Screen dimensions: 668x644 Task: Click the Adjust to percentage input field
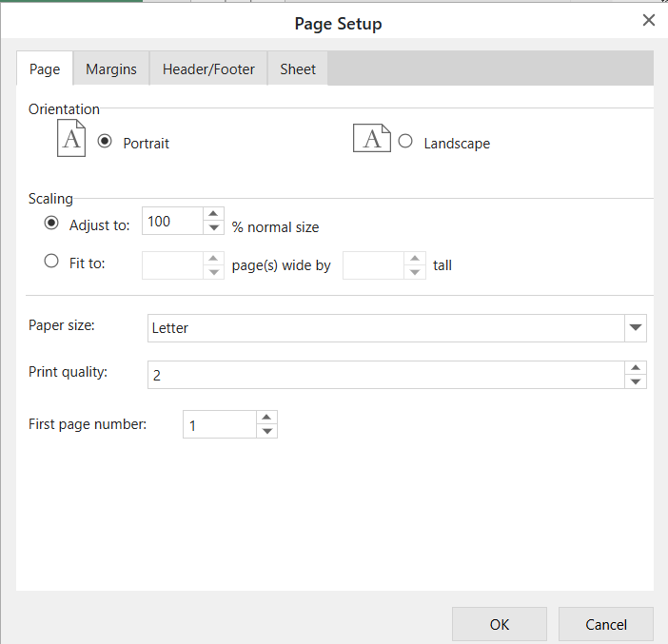(x=172, y=221)
